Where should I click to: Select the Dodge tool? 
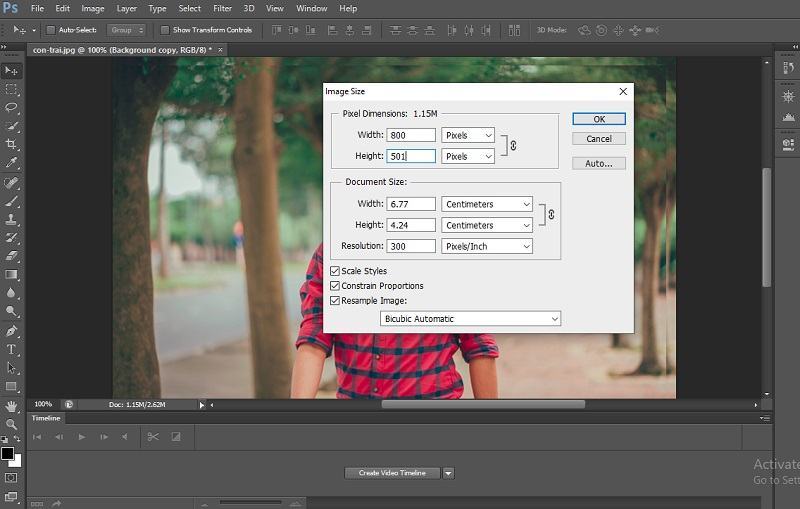11,311
